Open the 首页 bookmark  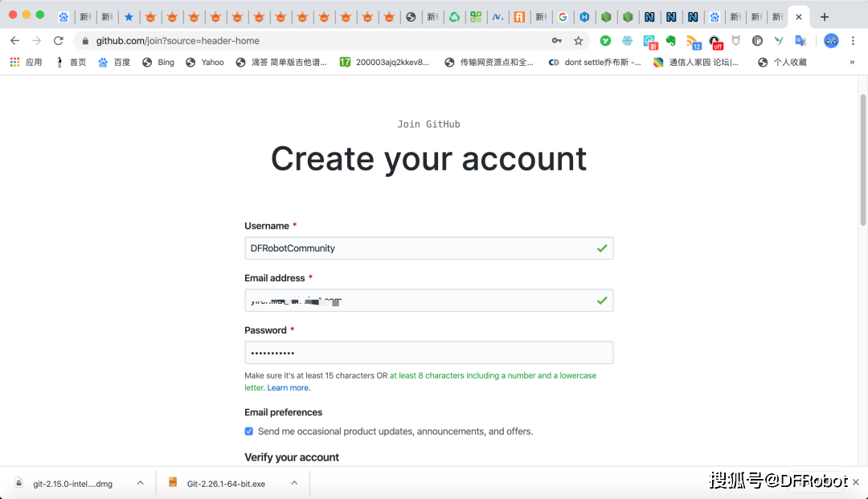pyautogui.click(x=71, y=62)
